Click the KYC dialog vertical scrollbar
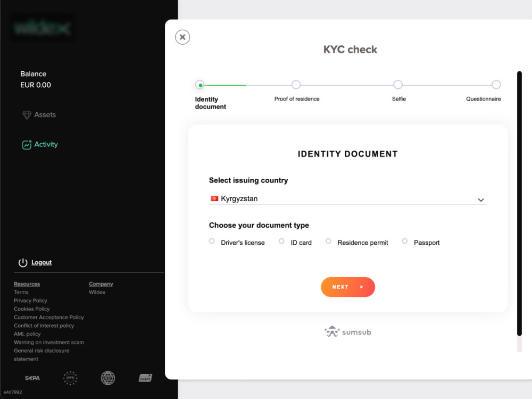The image size is (532, 399). pos(519,204)
